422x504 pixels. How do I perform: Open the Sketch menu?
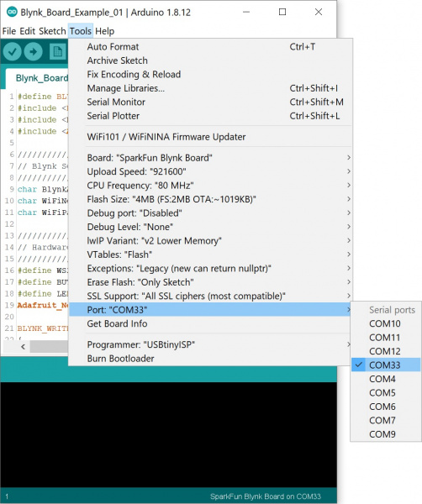click(x=52, y=31)
